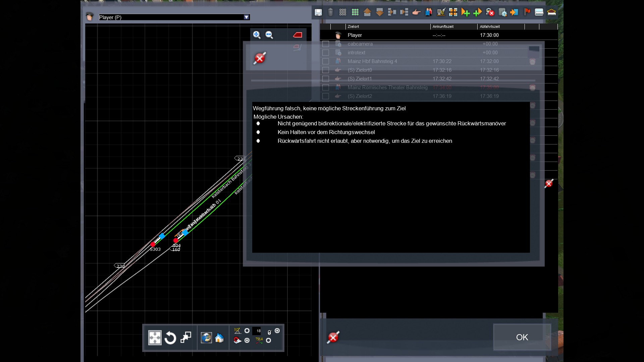Click the numeric field showing 18
Screen dimensions: 644x362
(x=257, y=331)
